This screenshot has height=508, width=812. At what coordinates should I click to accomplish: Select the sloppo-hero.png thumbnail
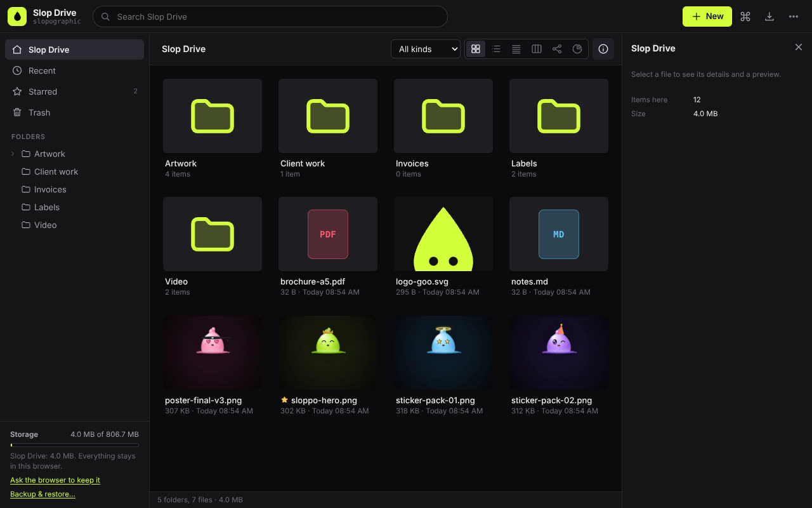point(328,352)
